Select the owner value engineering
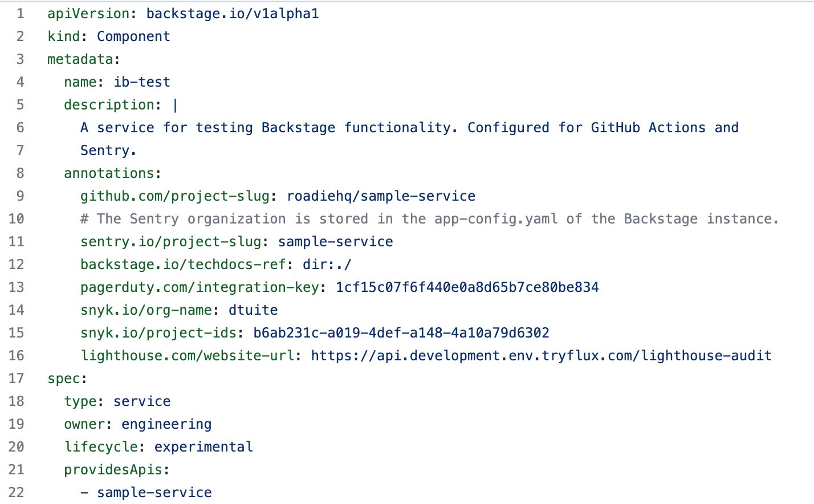The height and width of the screenshot is (504, 814). (166, 424)
